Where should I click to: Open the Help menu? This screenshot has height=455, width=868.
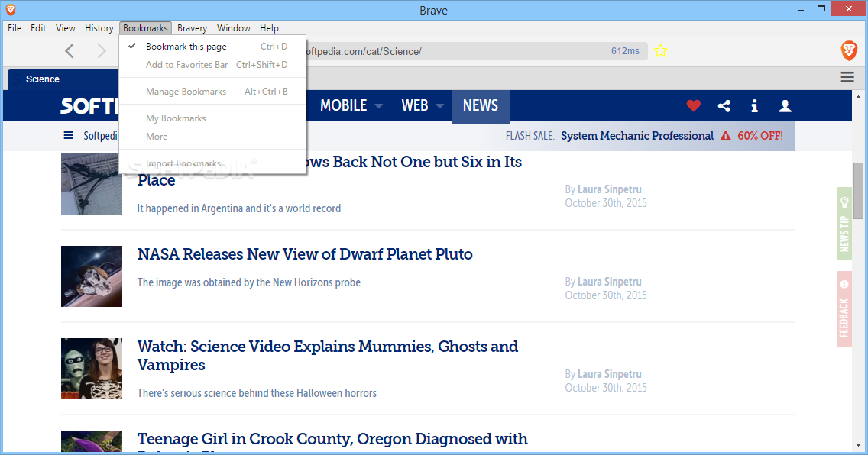point(269,27)
